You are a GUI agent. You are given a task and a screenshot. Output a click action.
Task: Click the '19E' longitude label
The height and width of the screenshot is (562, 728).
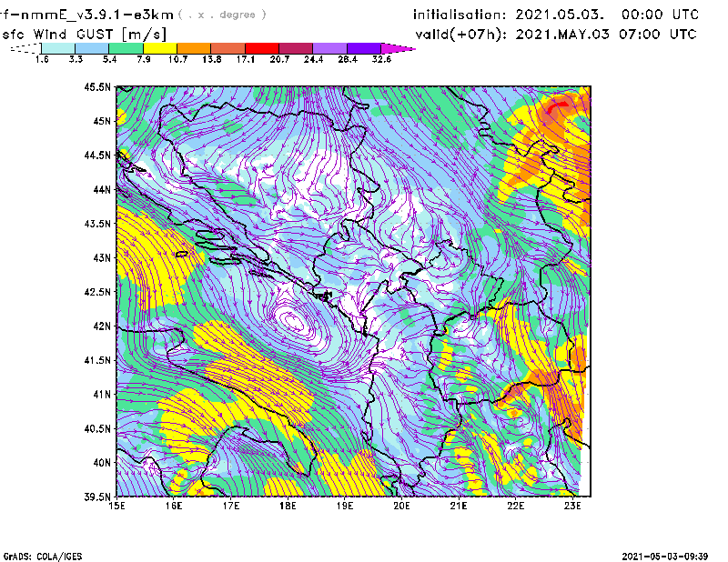(x=345, y=506)
